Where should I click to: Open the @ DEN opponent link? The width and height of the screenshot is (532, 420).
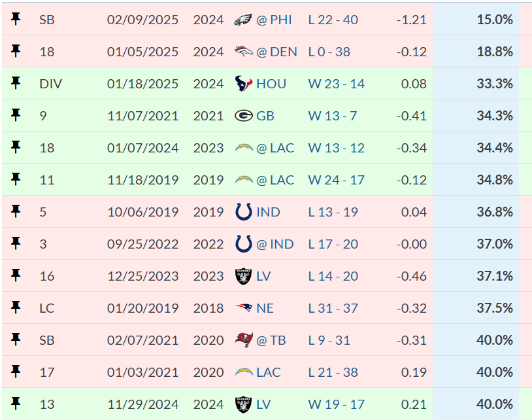click(276, 52)
